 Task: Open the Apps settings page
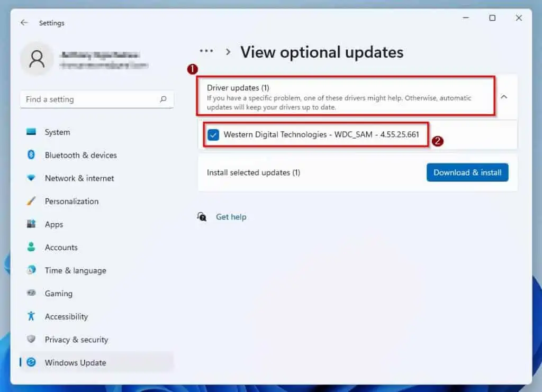pos(53,224)
